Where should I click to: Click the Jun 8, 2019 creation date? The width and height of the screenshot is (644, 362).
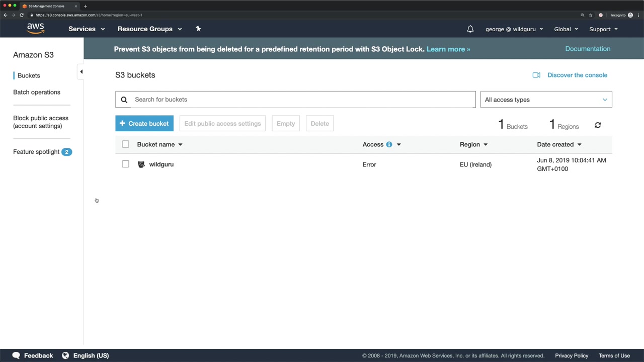572,164
